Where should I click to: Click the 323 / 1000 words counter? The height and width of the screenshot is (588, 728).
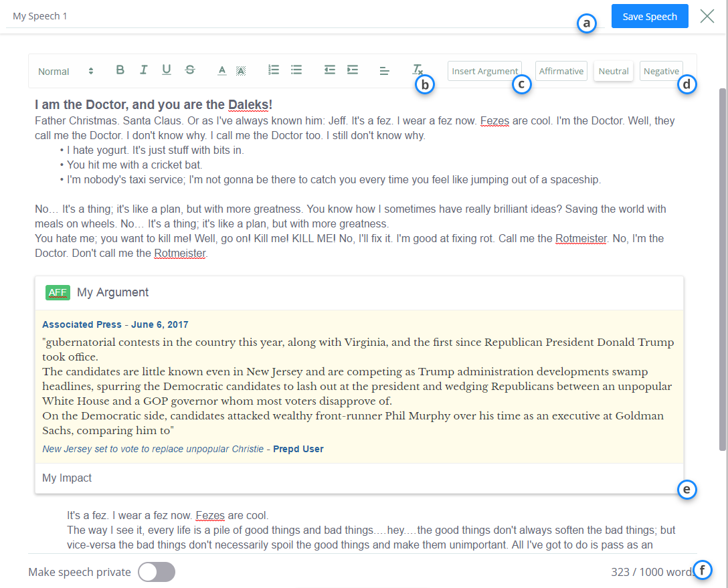click(653, 572)
